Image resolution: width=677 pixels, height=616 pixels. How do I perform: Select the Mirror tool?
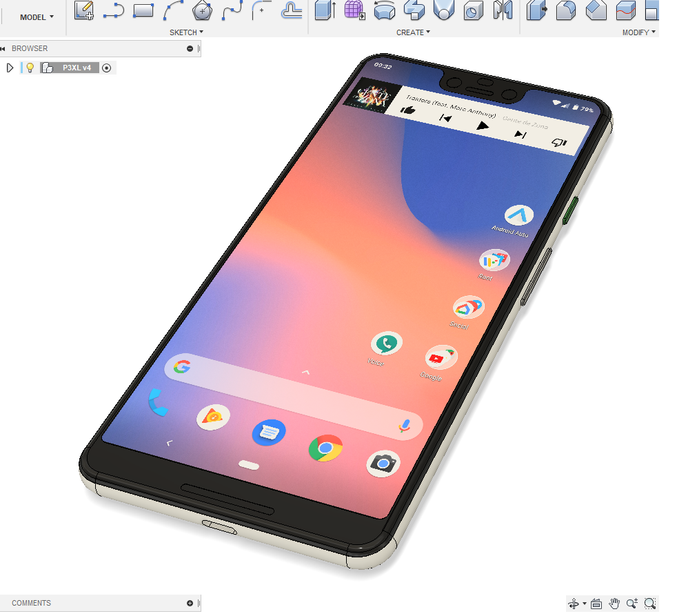pos(503,10)
